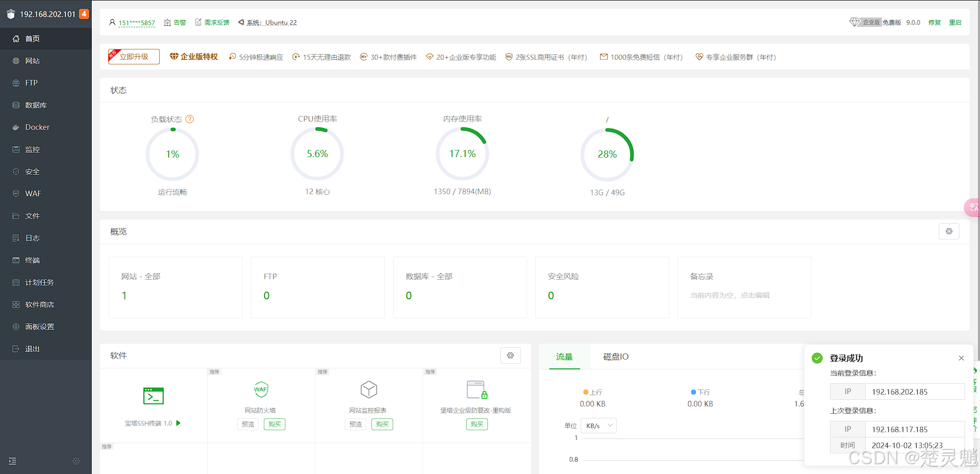Collapse the sidebar with the bottom menu icon
980x474 pixels.
point(13,461)
